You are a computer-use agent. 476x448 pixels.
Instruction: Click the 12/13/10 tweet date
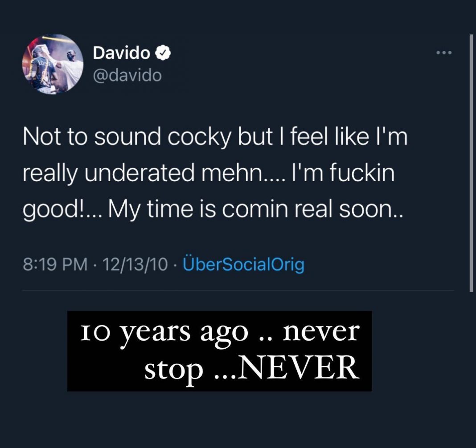135,264
